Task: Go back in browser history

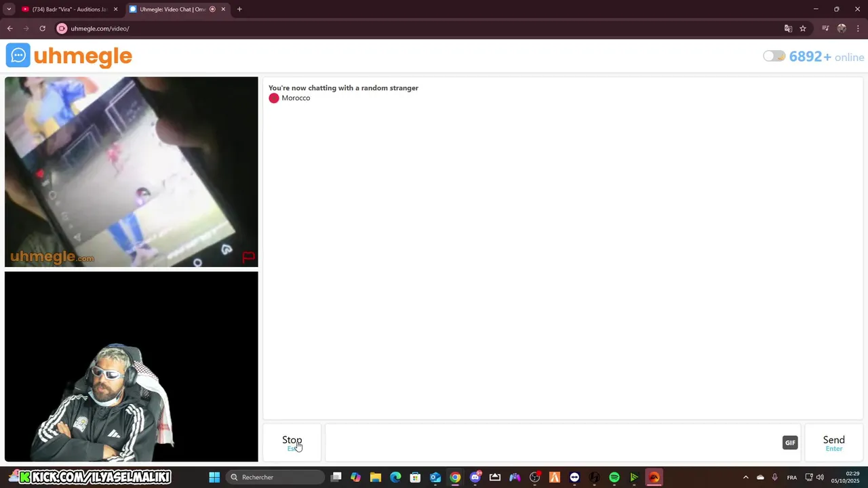Action: point(9,28)
